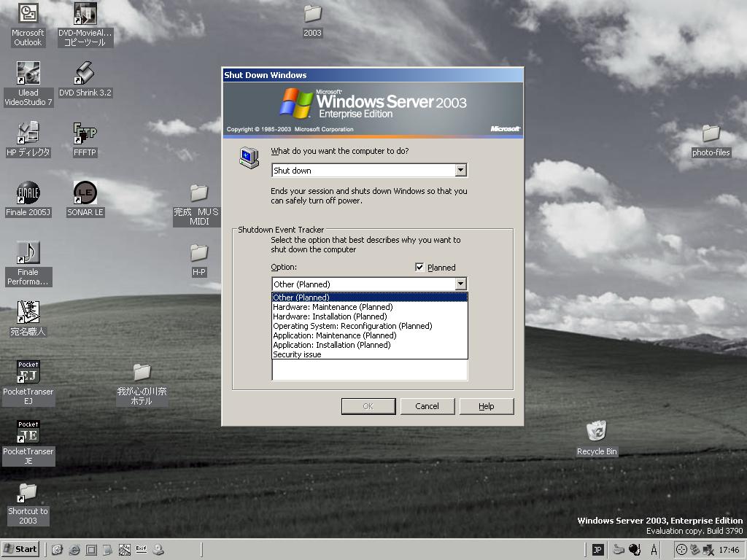
Task: Select 'Application: Installation (Planned)' option
Action: click(x=369, y=345)
